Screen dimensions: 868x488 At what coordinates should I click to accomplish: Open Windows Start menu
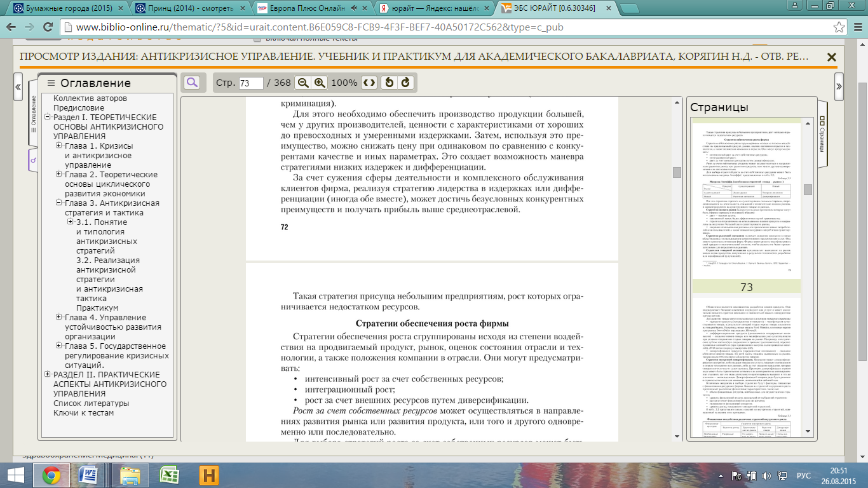15,475
